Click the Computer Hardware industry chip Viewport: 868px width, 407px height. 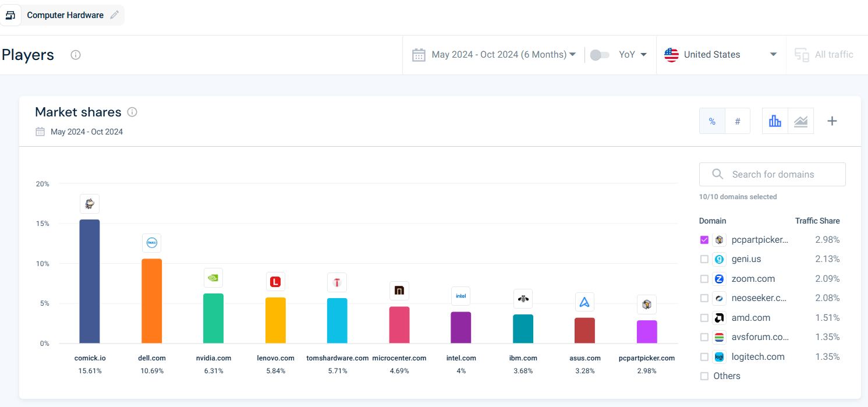point(62,15)
